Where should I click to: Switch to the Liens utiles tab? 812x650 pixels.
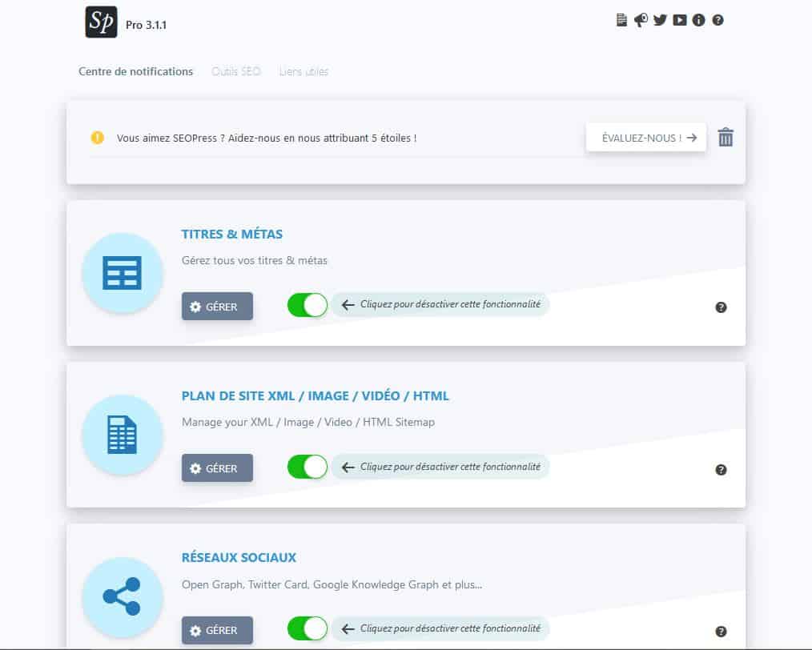(x=304, y=71)
